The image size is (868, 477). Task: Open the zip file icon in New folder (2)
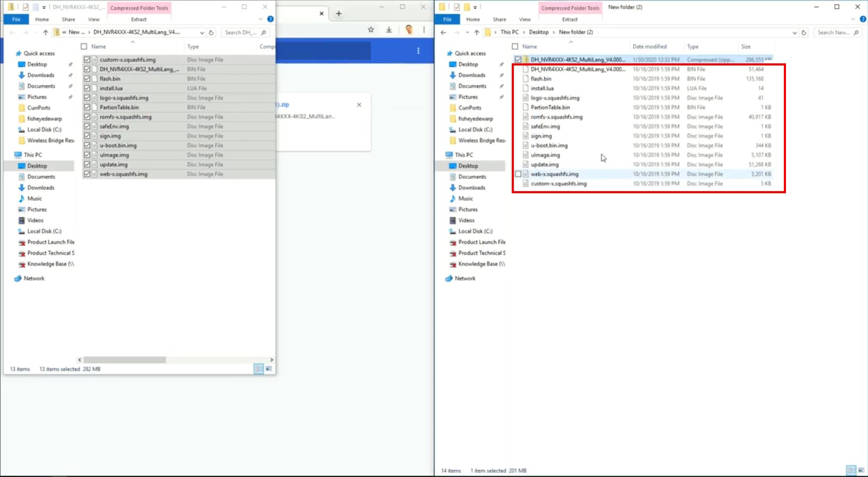[526, 60]
